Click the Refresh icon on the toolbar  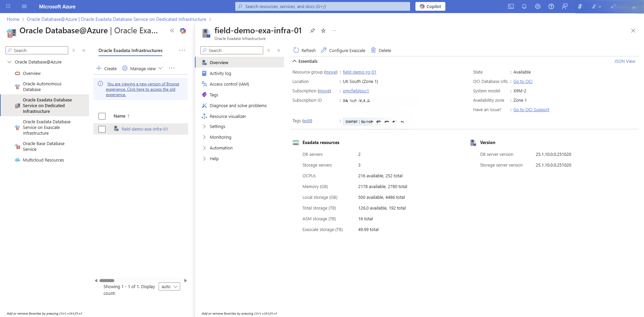click(x=296, y=50)
